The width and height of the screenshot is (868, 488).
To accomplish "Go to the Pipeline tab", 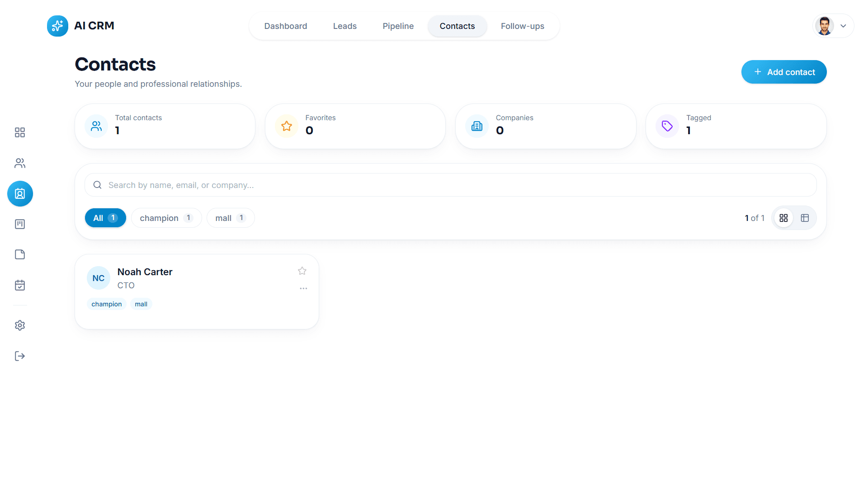I will click(398, 26).
